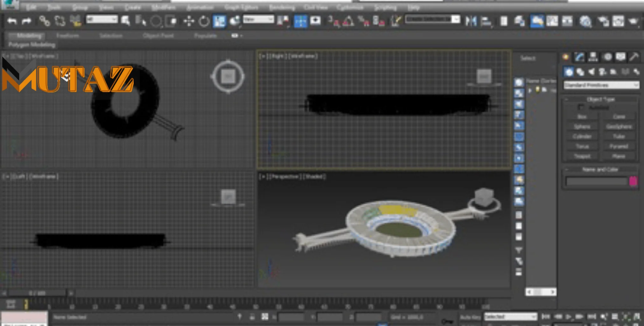The image size is (644, 326).
Task: Toggle the Angle Snap button
Action: 348,21
